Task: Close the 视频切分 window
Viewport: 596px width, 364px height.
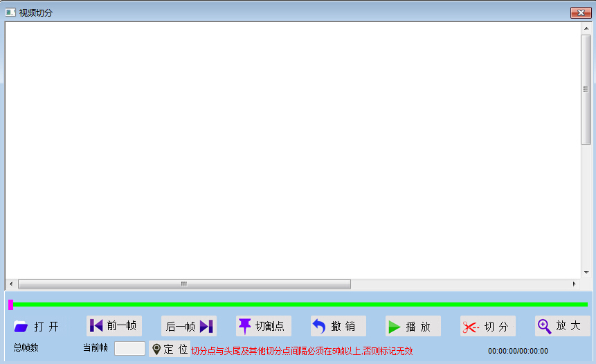Action: [581, 12]
